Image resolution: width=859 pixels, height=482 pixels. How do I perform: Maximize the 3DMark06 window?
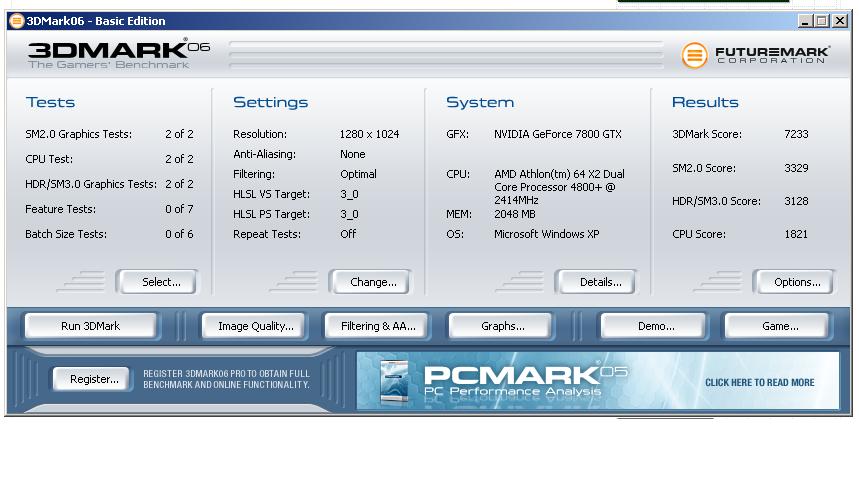pos(821,21)
